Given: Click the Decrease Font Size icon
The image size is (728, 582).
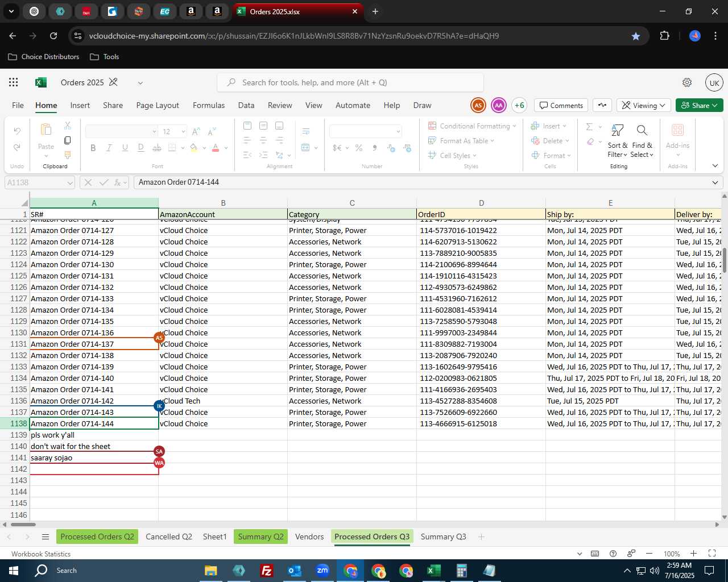Looking at the screenshot, I should 212,131.
